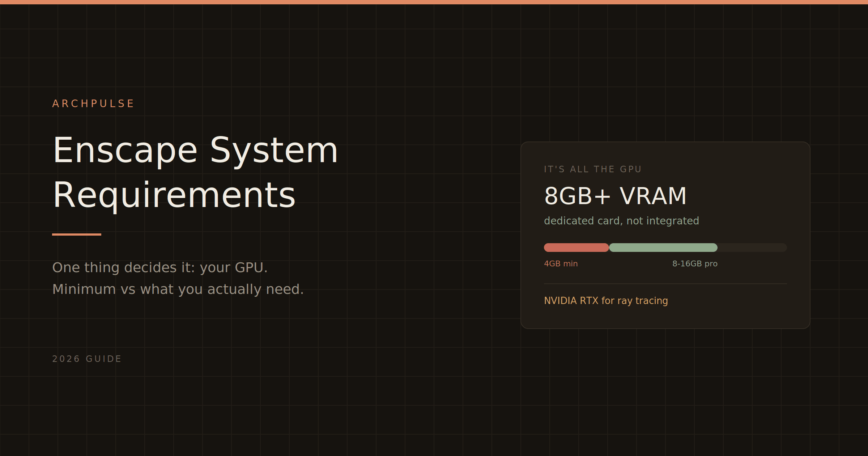Click the heading line "Enscape System"
This screenshot has width=868, height=456.
click(195, 151)
